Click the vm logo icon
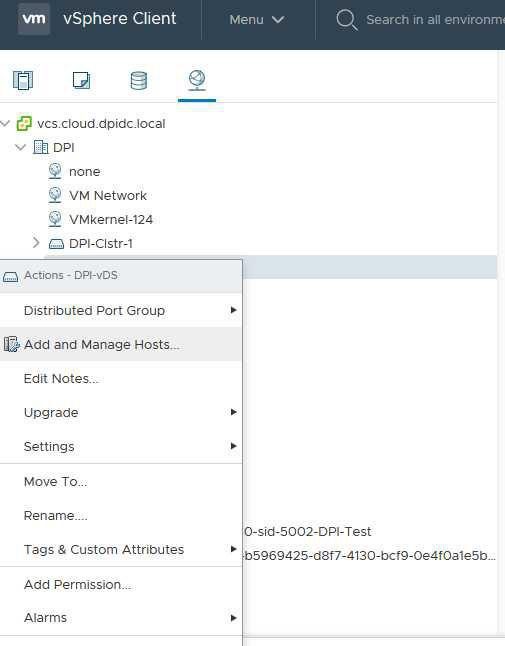This screenshot has height=646, width=505. [34, 19]
